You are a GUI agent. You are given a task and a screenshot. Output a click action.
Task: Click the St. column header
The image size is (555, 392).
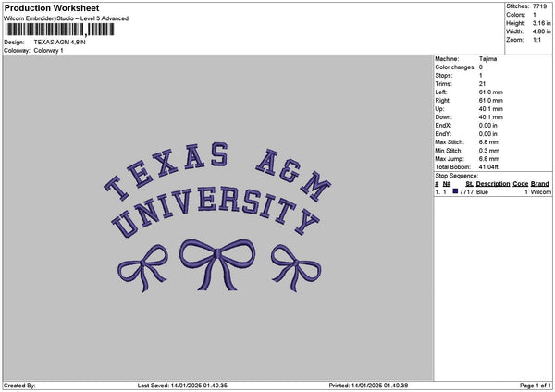tap(470, 184)
